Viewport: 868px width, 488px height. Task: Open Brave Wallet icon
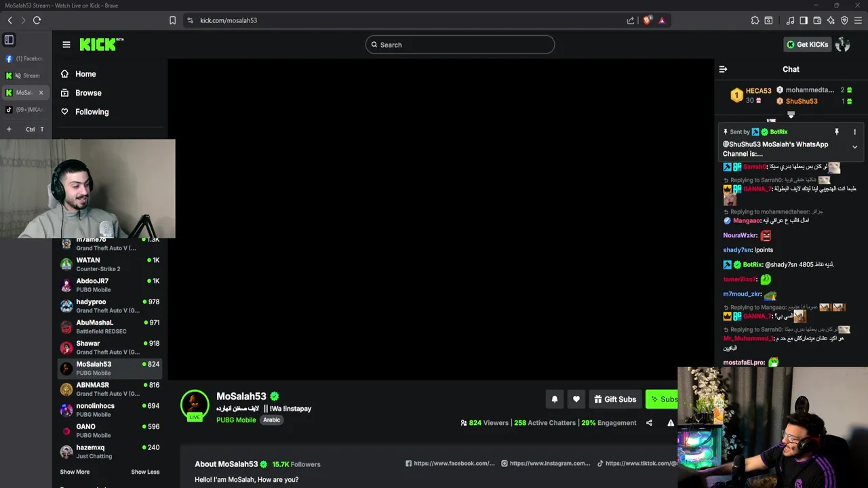click(x=817, y=20)
